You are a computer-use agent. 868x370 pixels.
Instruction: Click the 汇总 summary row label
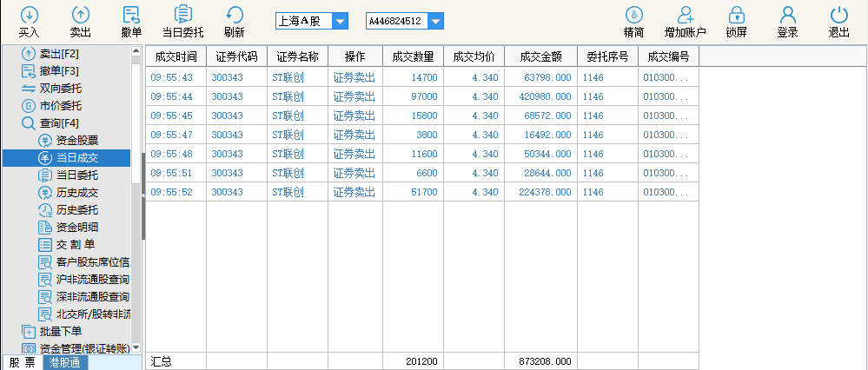161,362
